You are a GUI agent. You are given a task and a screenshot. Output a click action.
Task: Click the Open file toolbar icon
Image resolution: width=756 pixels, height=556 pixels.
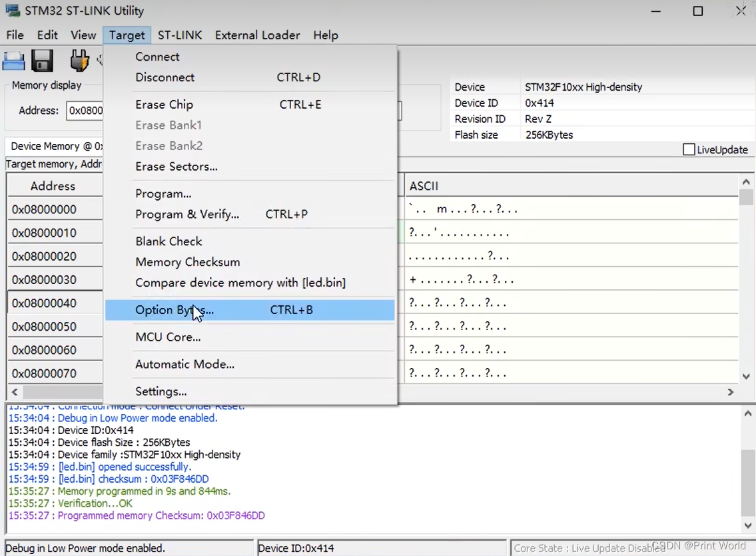[x=13, y=61]
